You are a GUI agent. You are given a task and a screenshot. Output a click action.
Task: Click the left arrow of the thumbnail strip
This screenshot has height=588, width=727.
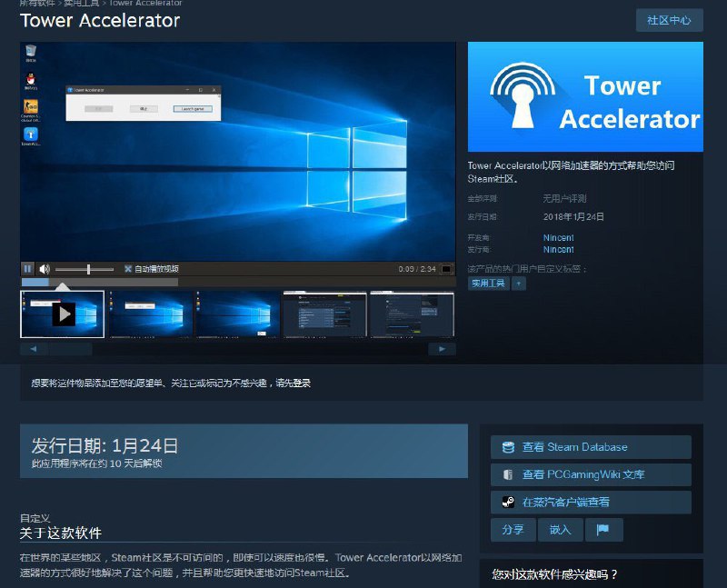(34, 349)
